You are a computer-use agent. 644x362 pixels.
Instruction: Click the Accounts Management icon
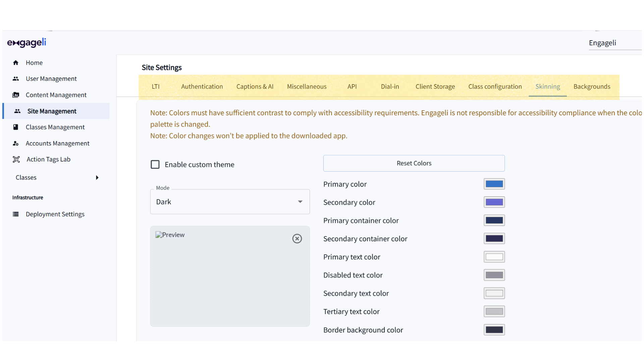coord(15,143)
